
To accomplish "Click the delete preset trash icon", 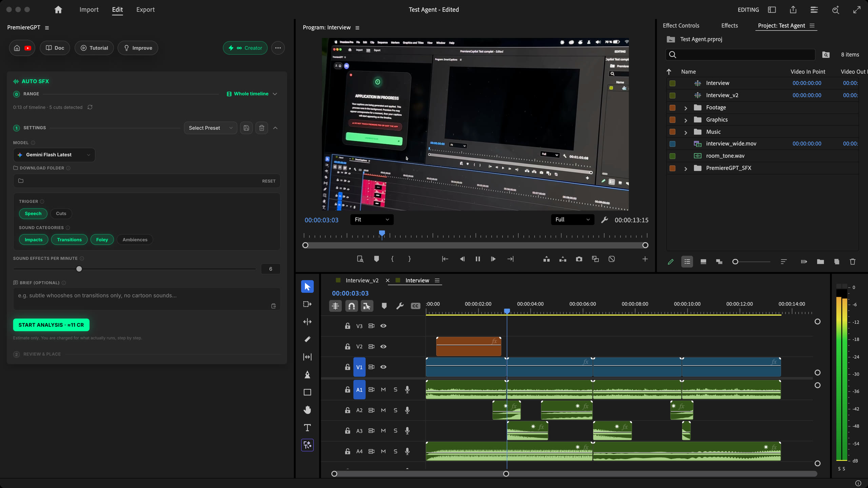I will click(262, 128).
